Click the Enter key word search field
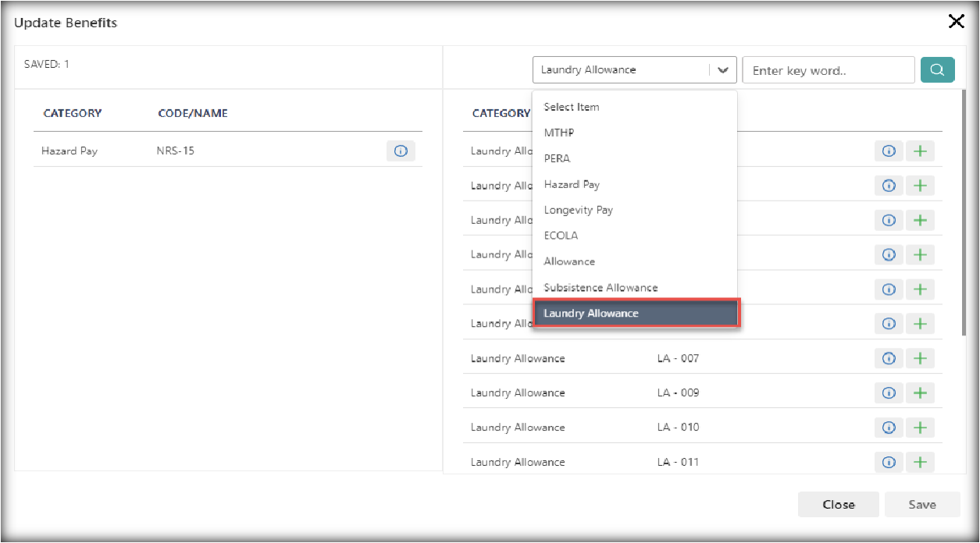980x543 pixels. pos(828,70)
